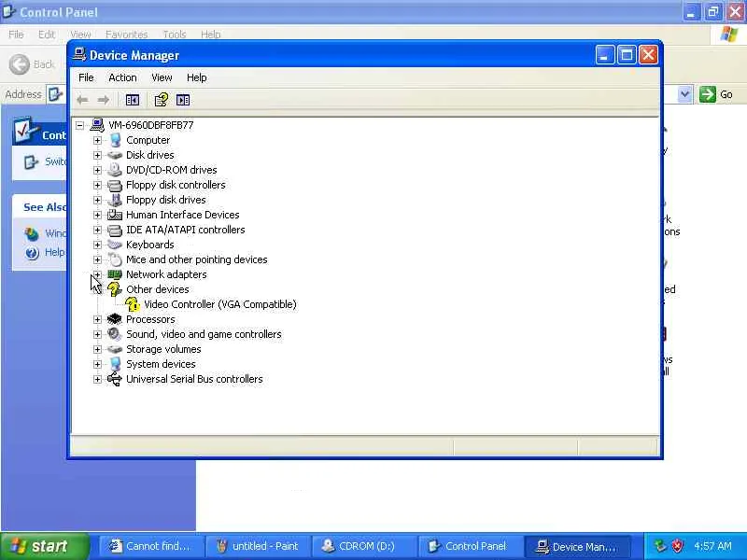Click the clock showing 4:57 AM
The height and width of the screenshot is (560, 747).
pyautogui.click(x=712, y=546)
